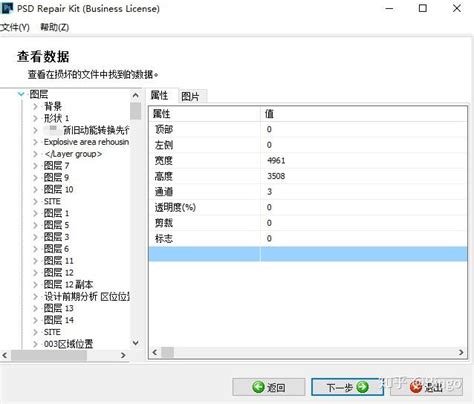Select the 剪裁 property row
This screenshot has height=404, width=474.
[x=308, y=223]
